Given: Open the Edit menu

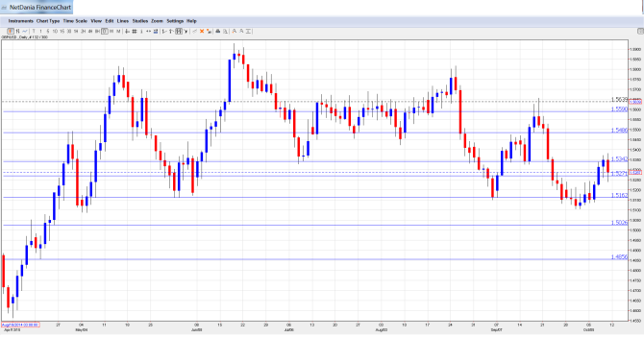Looking at the screenshot, I should (x=110, y=21).
